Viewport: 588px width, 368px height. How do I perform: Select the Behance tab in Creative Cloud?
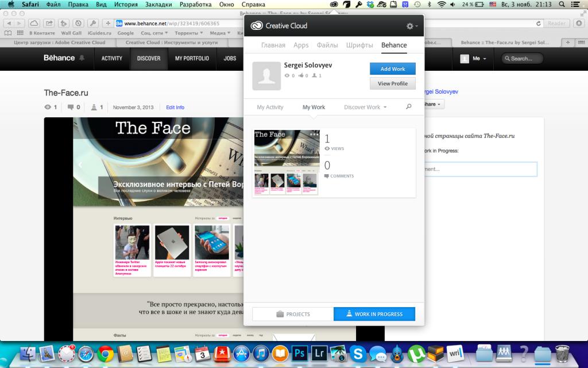[x=394, y=45]
